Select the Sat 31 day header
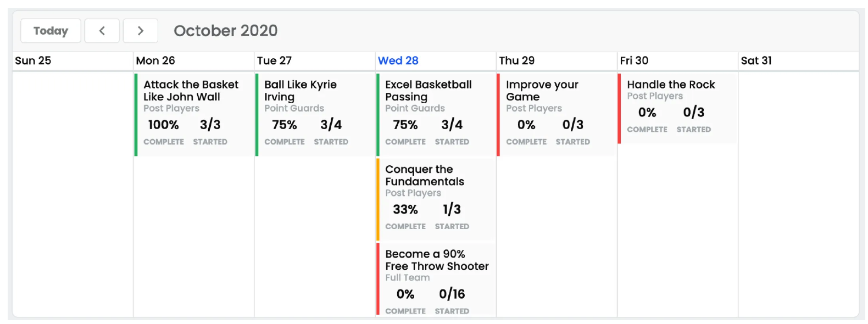 point(756,60)
